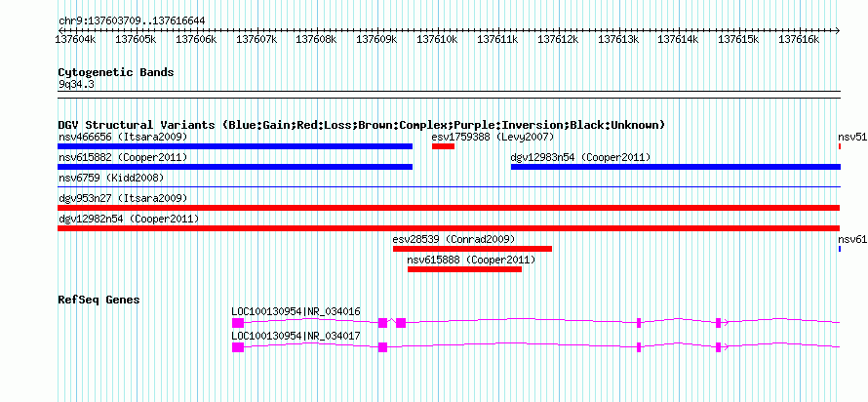The image size is (868, 402).
Task: Select the Cytogenetic Bands track title
Action: (x=116, y=72)
